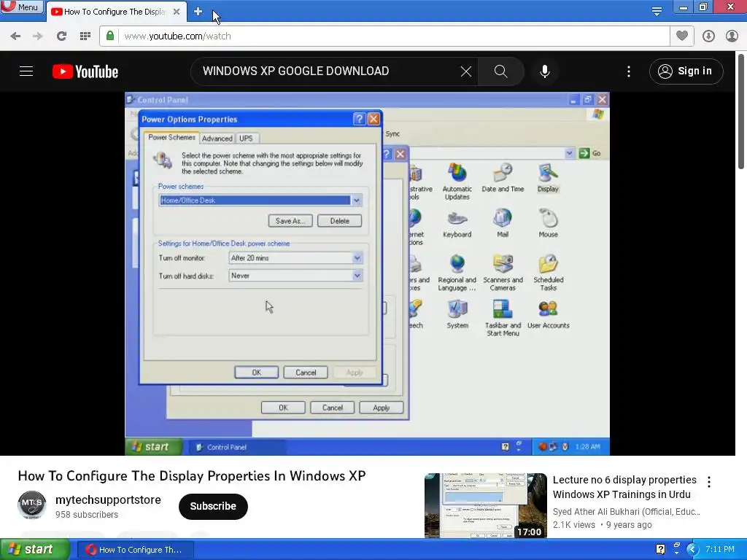Close the How To Configure tab

pyautogui.click(x=177, y=12)
